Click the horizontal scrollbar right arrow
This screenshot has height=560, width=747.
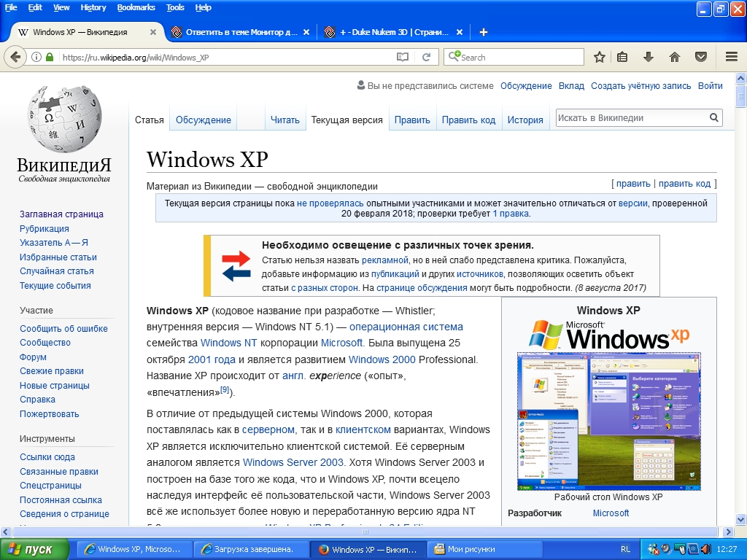[x=728, y=532]
